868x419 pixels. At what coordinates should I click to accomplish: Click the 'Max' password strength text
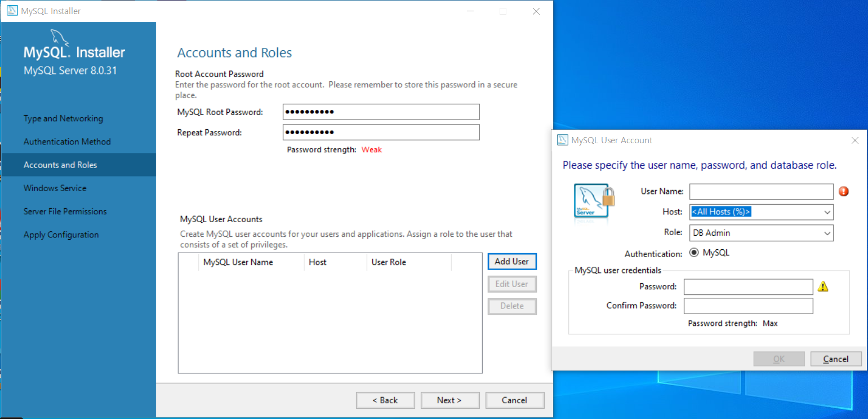click(770, 324)
